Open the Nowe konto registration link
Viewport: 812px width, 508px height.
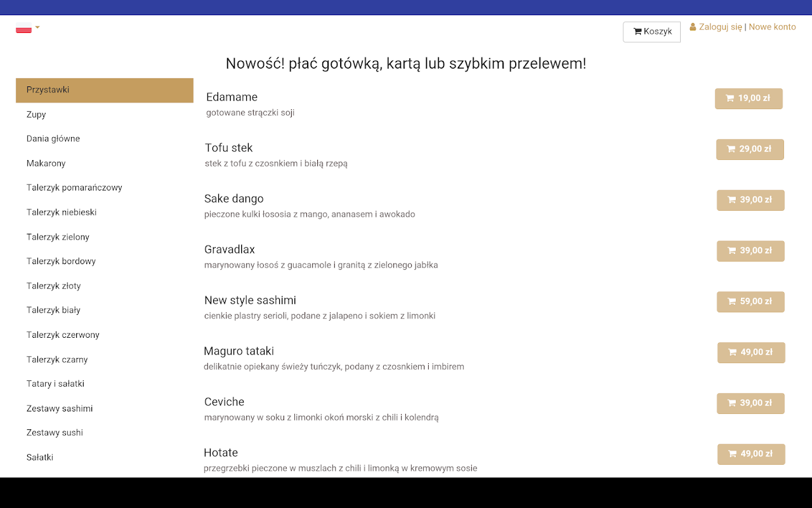(x=772, y=27)
